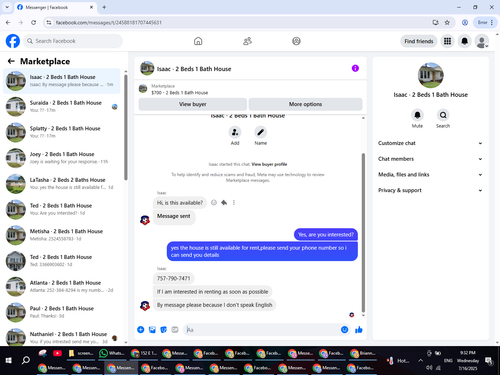This screenshot has height=375, width=500.
Task: Select the Name edit pencil icon
Action: click(x=261, y=132)
